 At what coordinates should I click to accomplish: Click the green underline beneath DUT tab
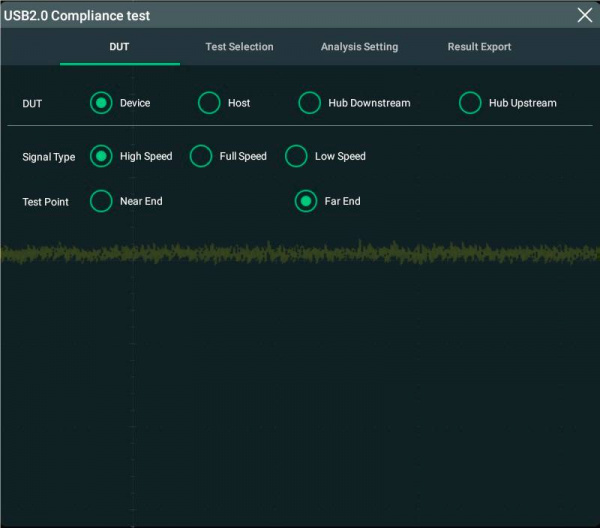120,64
